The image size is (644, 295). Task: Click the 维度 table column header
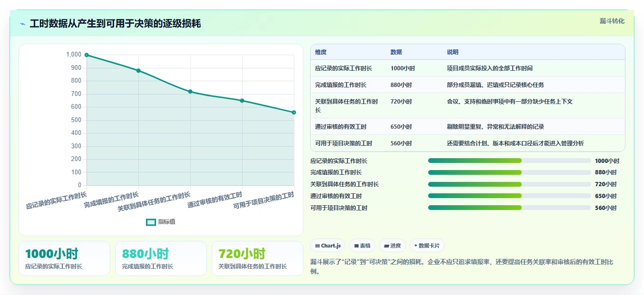click(x=321, y=52)
